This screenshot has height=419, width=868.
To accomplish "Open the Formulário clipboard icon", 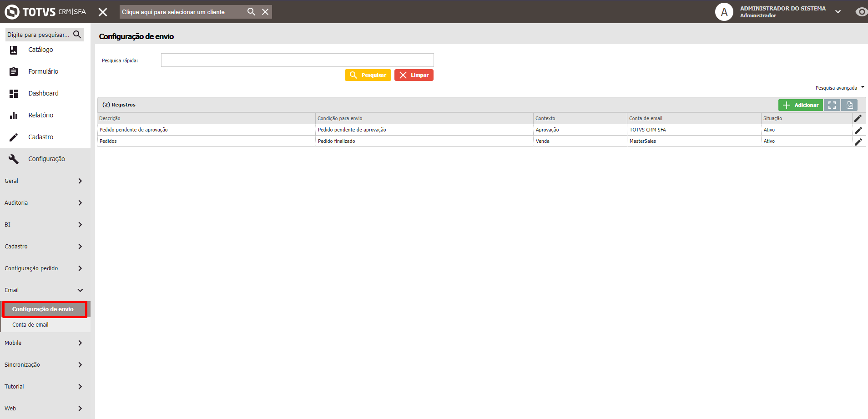I will 14,71.
